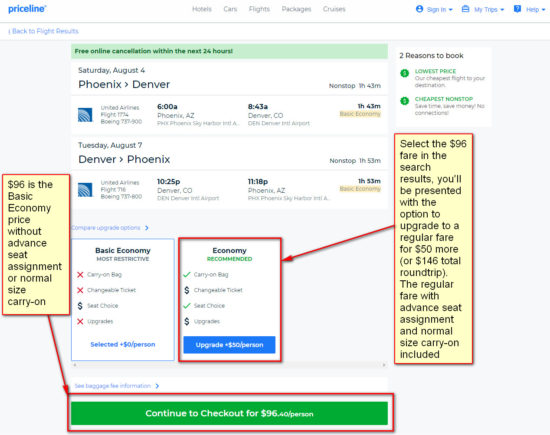Click the Free online cancellation banner
The image size is (550, 435).
[229, 51]
